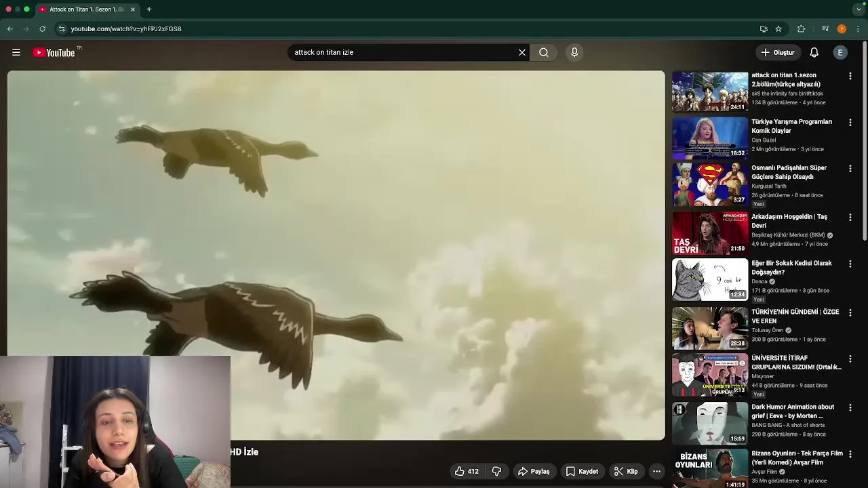The width and height of the screenshot is (868, 488).
Task: Open the account avatar menu
Action: (x=840, y=52)
